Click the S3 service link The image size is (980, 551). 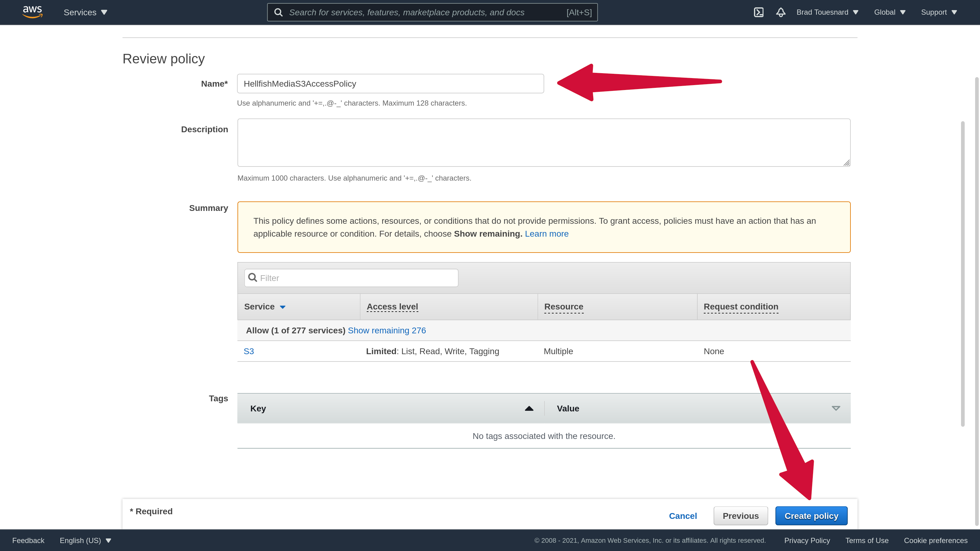point(248,351)
